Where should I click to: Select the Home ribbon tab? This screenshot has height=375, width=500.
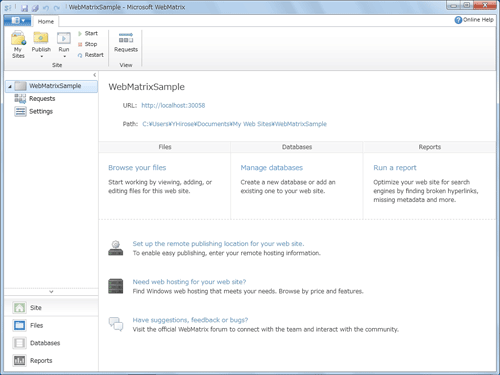pos(46,21)
